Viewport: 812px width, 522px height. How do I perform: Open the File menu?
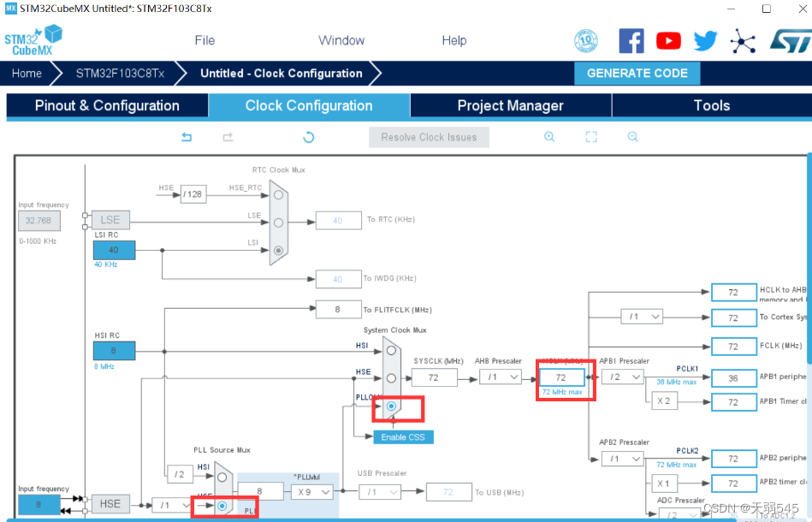pyautogui.click(x=204, y=40)
